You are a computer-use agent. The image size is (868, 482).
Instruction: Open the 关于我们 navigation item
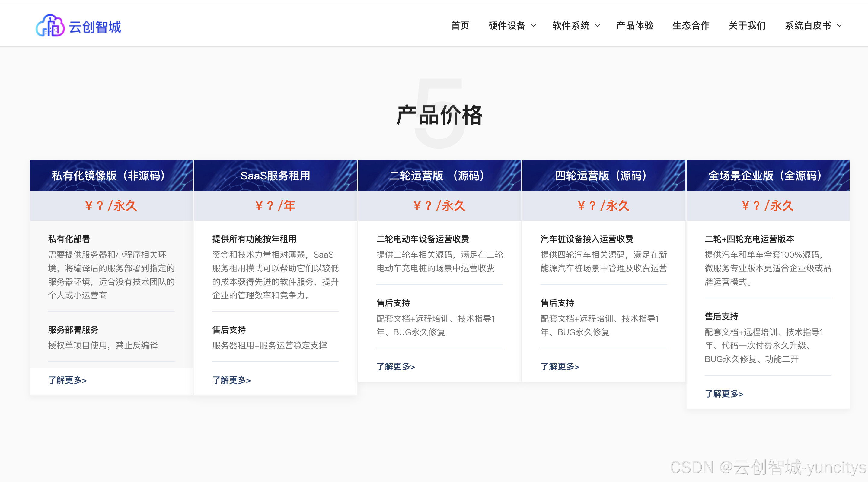747,26
